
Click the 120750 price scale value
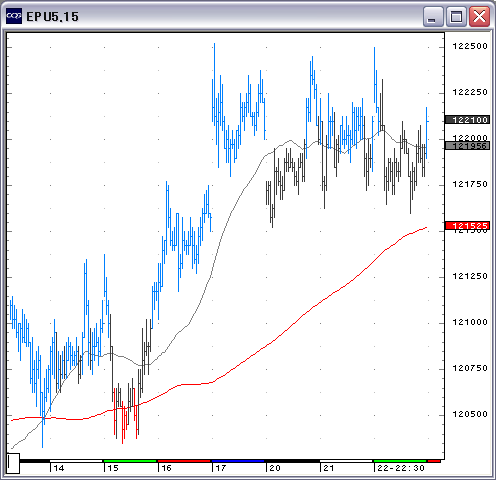click(470, 368)
